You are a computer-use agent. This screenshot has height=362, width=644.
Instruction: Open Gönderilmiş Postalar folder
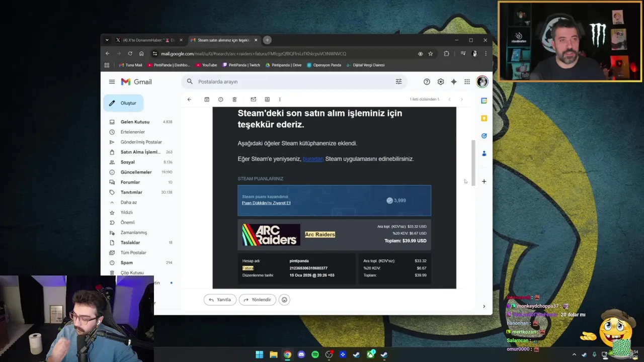pos(141,142)
